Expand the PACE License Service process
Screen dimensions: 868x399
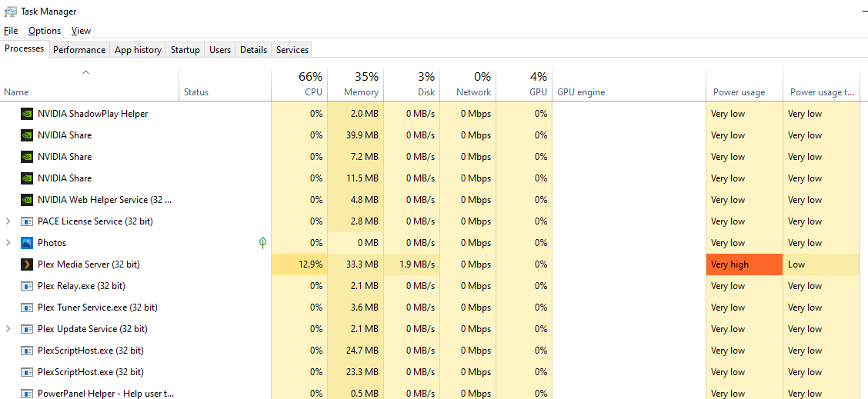point(8,221)
